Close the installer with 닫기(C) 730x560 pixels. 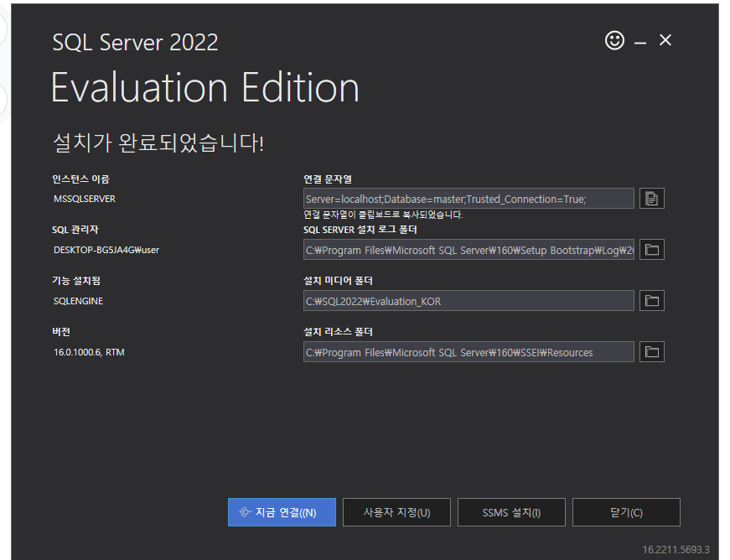pos(626,512)
